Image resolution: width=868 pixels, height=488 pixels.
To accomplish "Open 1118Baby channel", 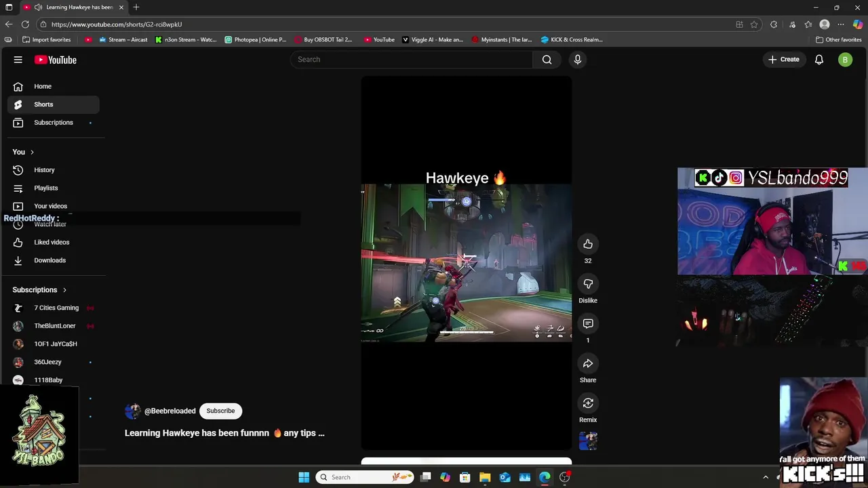I will 53,380.
